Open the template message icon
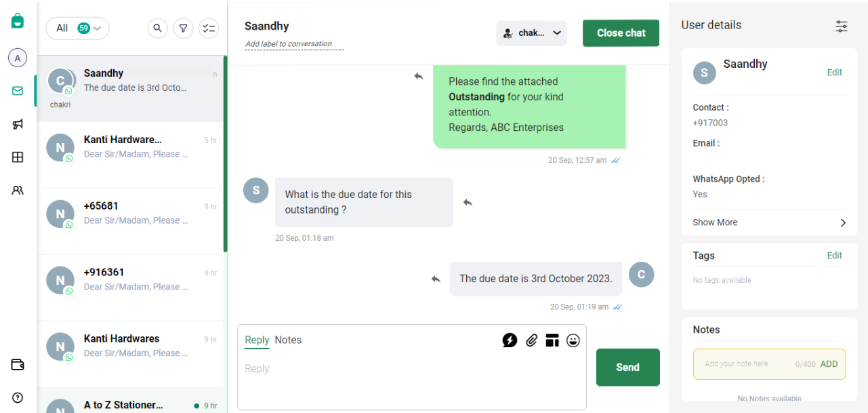This screenshot has height=413, width=868. point(552,340)
